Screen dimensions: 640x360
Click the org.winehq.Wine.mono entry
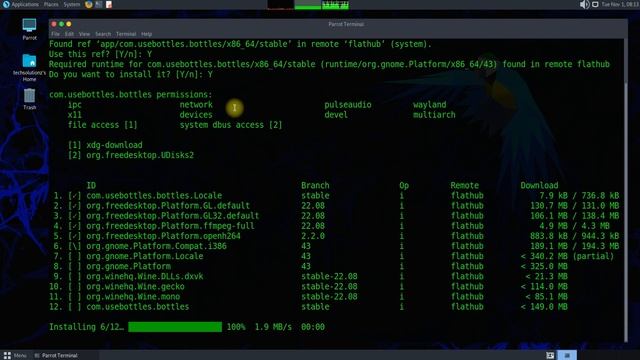tap(133, 297)
